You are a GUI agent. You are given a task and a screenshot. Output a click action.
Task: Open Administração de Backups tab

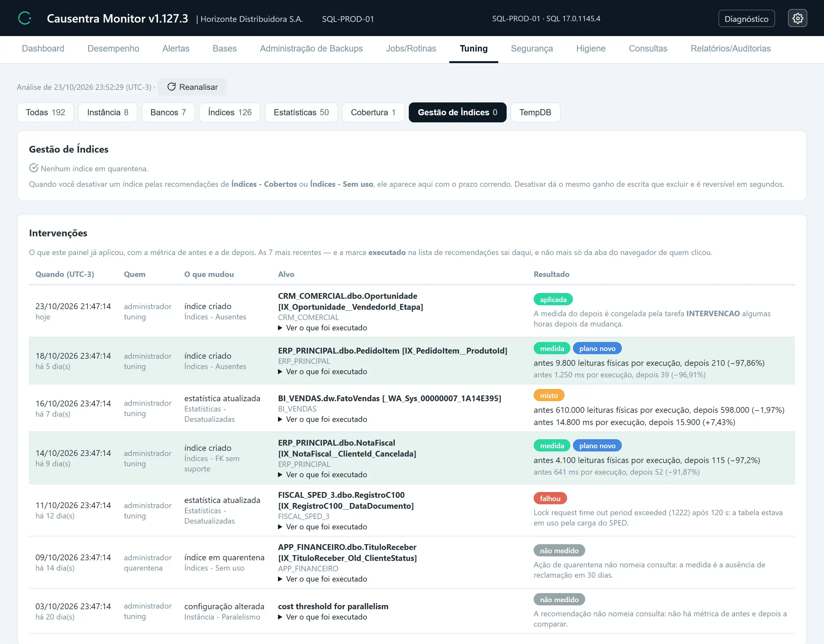pos(311,48)
